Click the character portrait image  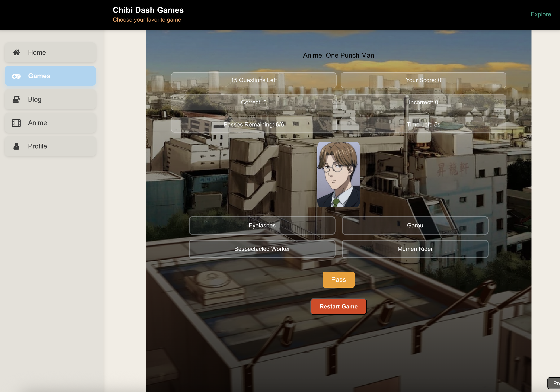pos(338,174)
